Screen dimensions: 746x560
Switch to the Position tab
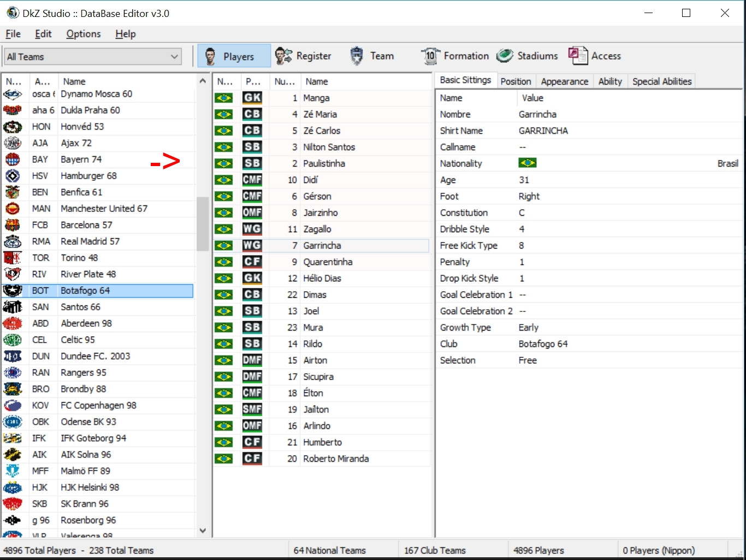point(516,81)
